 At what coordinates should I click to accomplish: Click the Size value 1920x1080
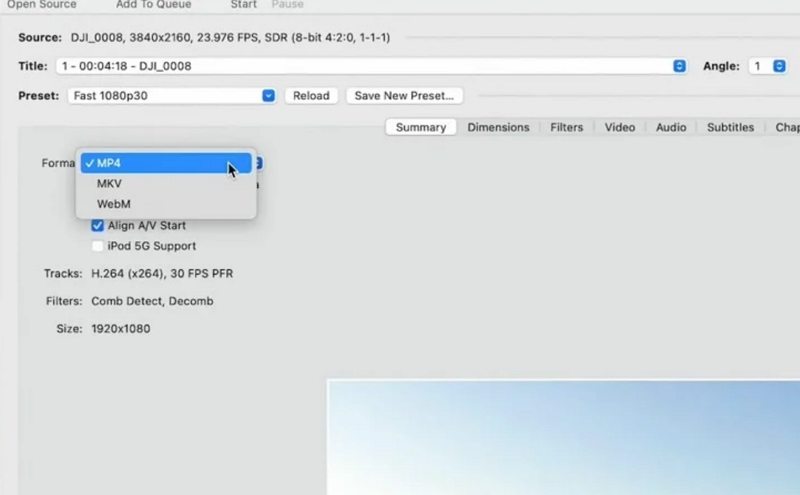121,329
